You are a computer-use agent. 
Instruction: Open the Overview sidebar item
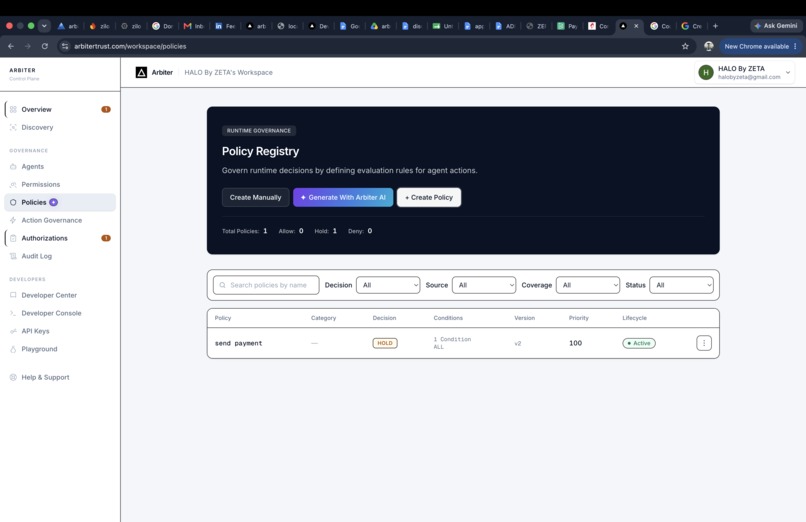60,109
